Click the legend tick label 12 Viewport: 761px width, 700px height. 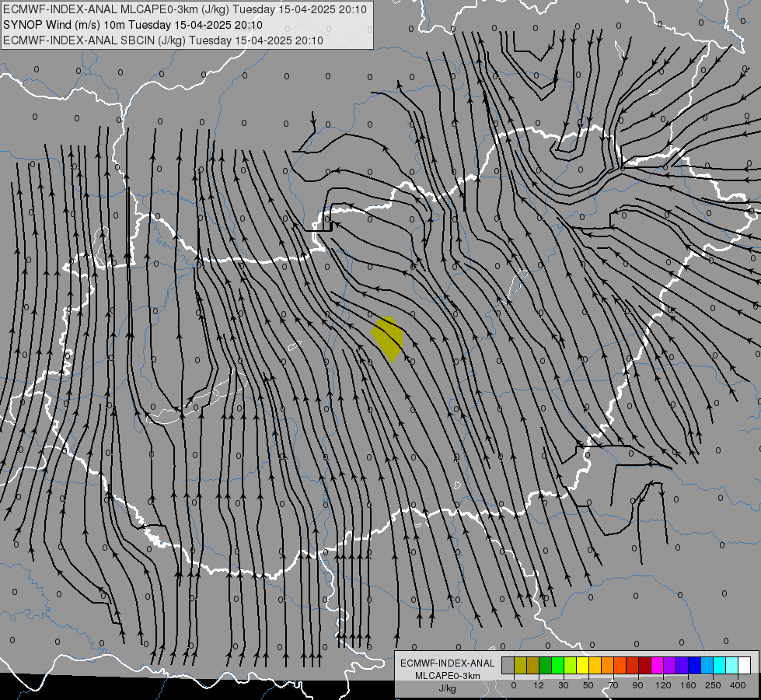click(539, 685)
